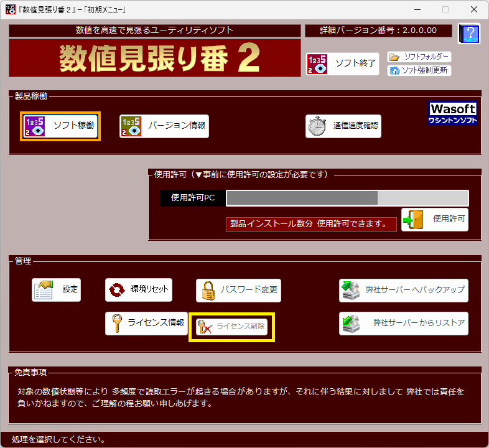Click the key icon on ライセンス情報
The height and width of the screenshot is (448, 489).
click(117, 324)
